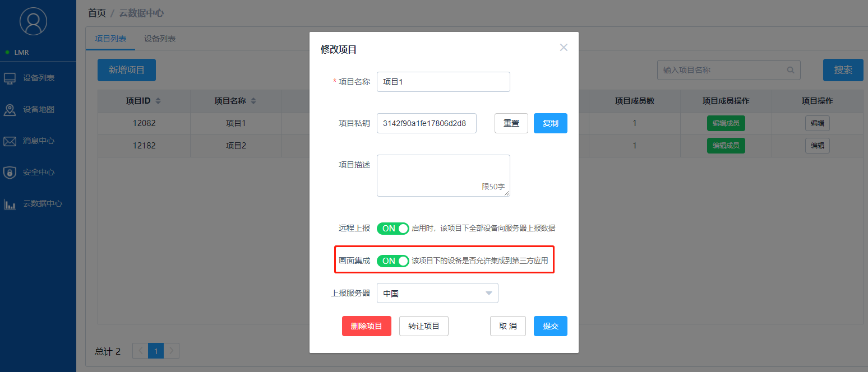Open 安全中心 shield icon
The image size is (868, 372).
pos(10,173)
